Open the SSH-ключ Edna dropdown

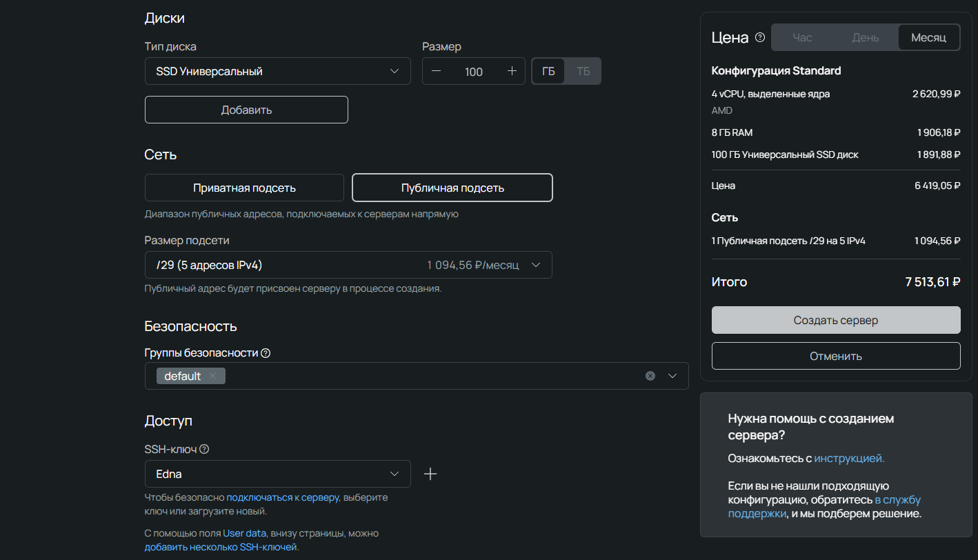277,474
